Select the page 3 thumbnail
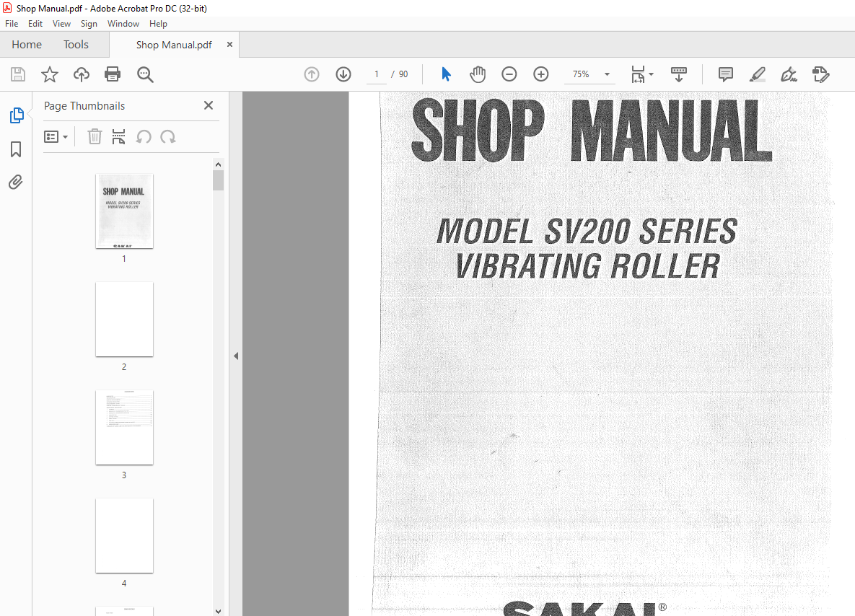 [x=124, y=428]
